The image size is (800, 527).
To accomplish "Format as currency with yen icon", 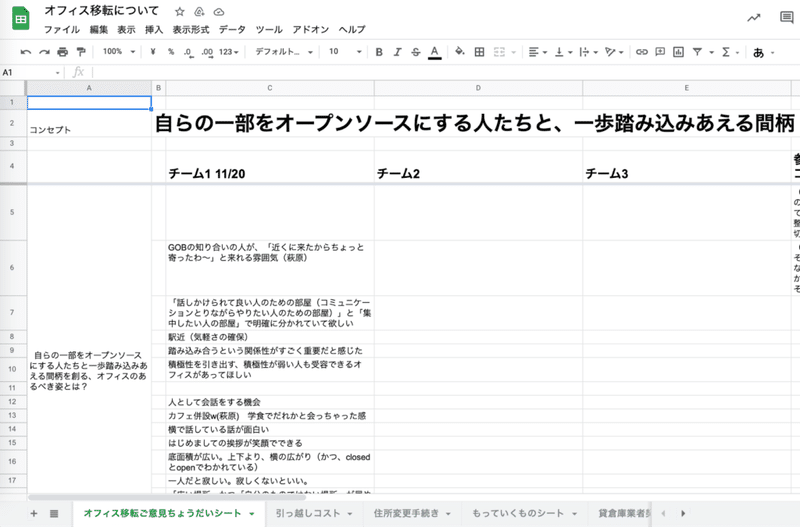I will click(153, 52).
